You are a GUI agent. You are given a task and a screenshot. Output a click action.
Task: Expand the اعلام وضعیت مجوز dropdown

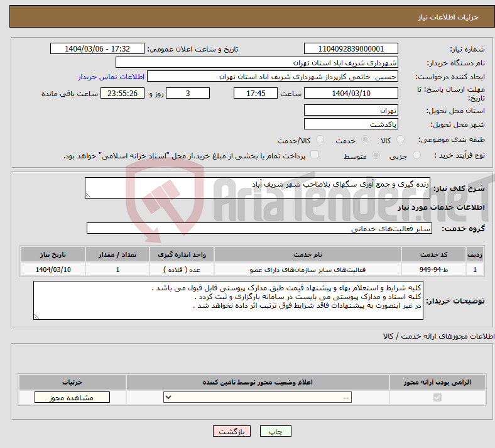pos(258,397)
